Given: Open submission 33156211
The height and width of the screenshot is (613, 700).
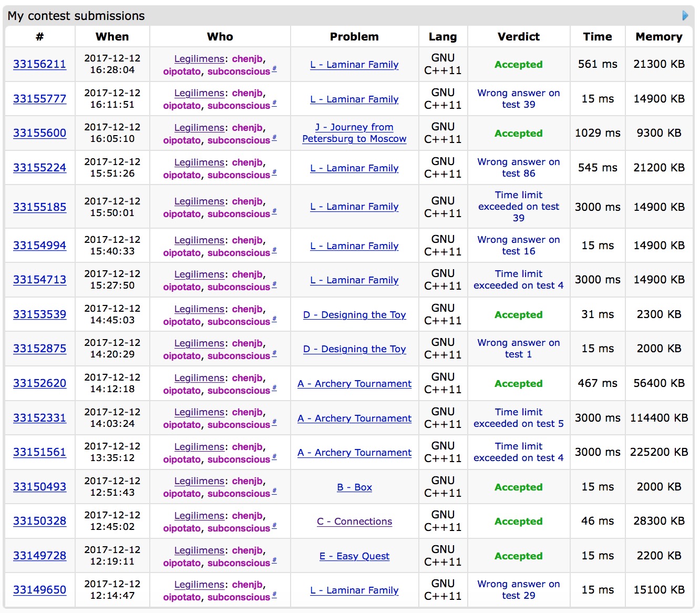Looking at the screenshot, I should click(x=39, y=64).
